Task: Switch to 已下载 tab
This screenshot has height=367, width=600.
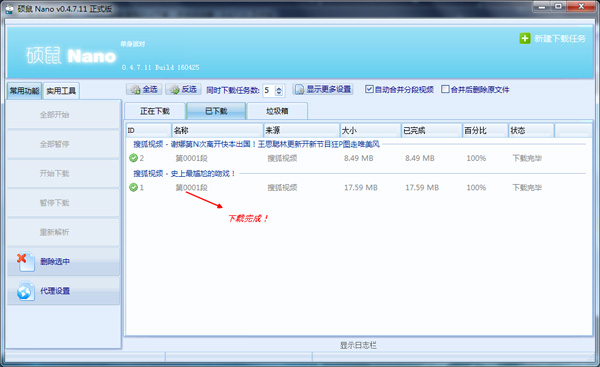Action: coord(216,111)
